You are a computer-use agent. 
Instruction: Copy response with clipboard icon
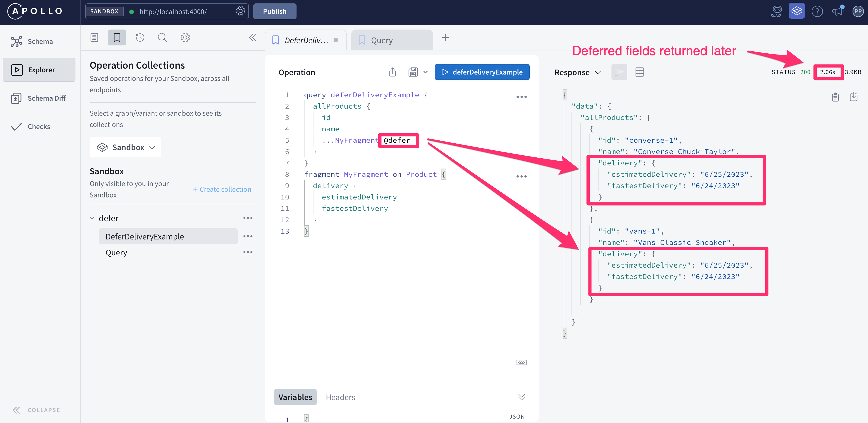(835, 97)
